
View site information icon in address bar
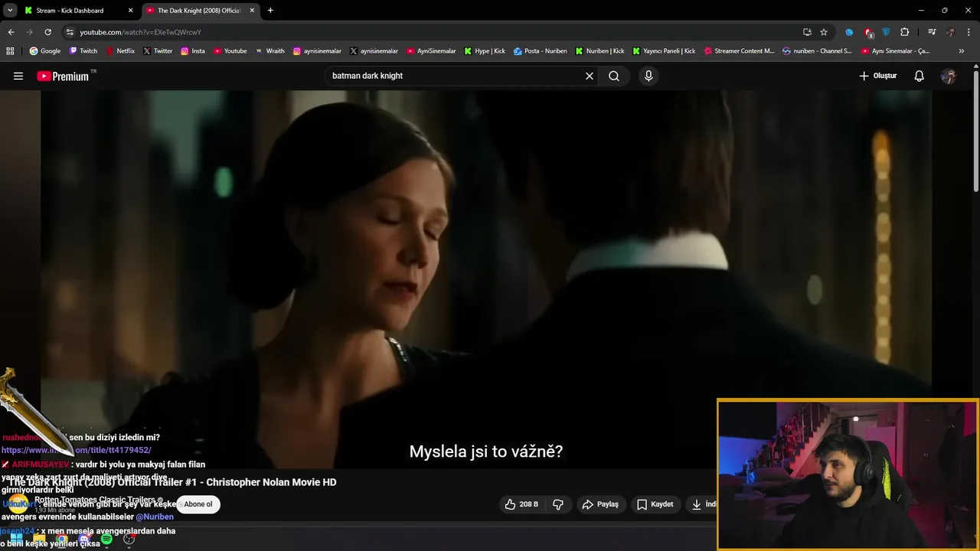[70, 32]
